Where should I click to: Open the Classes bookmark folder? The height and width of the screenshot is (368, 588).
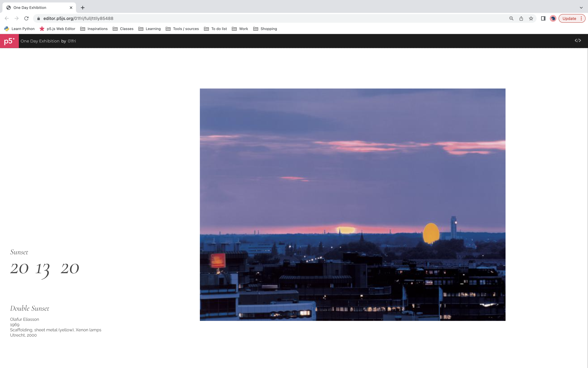tap(123, 29)
